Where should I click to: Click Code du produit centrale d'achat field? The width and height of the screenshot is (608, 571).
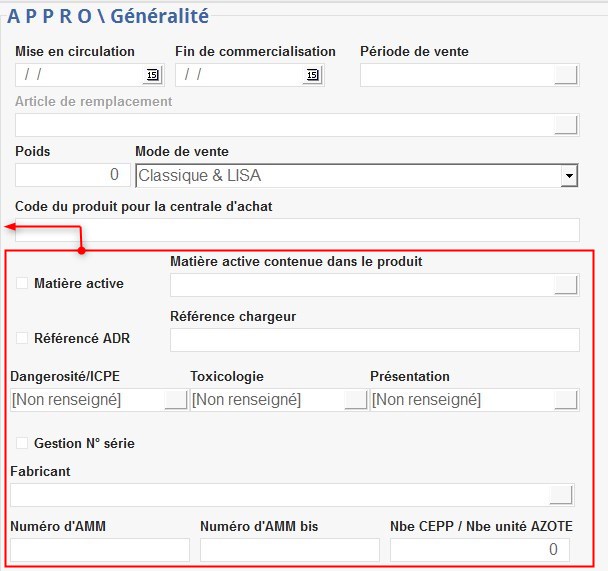(297, 230)
